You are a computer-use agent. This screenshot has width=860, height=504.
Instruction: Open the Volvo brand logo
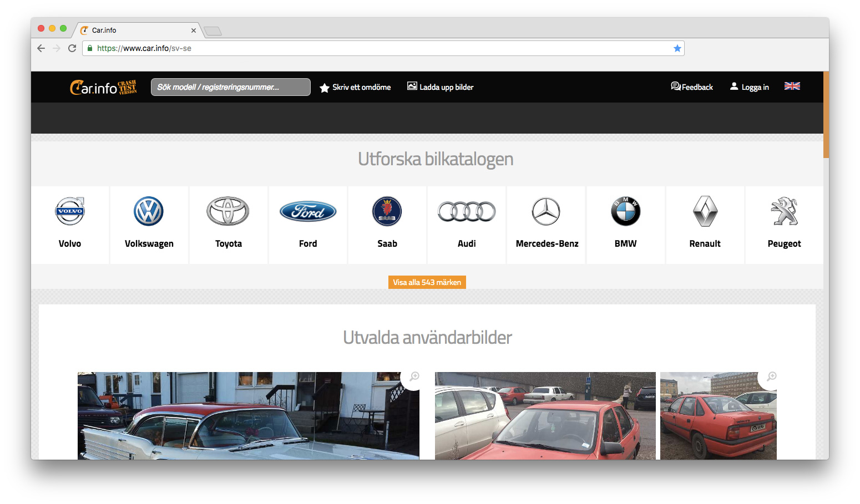pos(70,211)
